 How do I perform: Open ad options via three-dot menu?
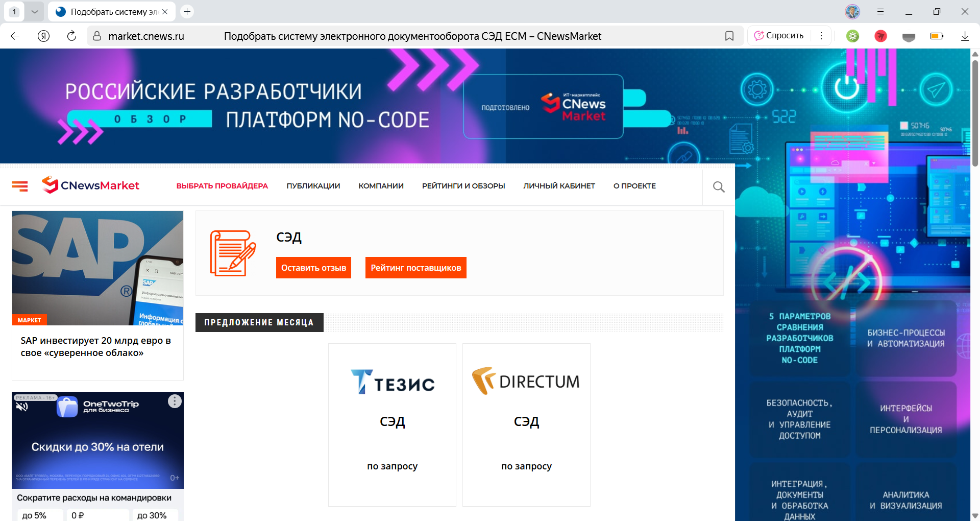175,401
